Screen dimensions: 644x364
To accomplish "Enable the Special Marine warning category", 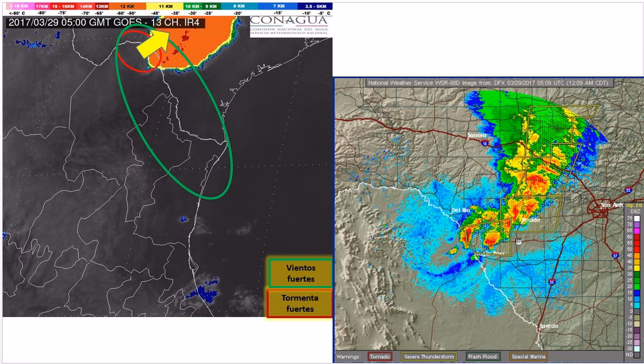I will pos(528,357).
